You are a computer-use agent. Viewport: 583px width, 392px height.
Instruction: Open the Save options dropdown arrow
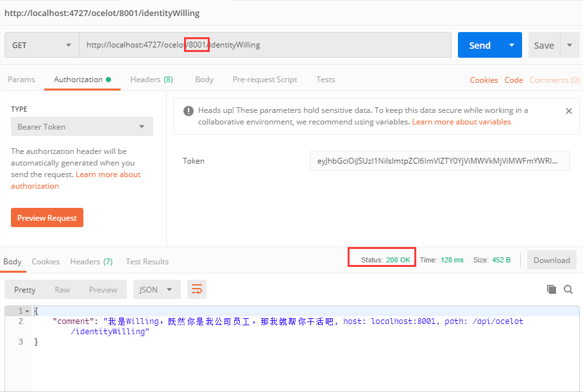coord(570,45)
